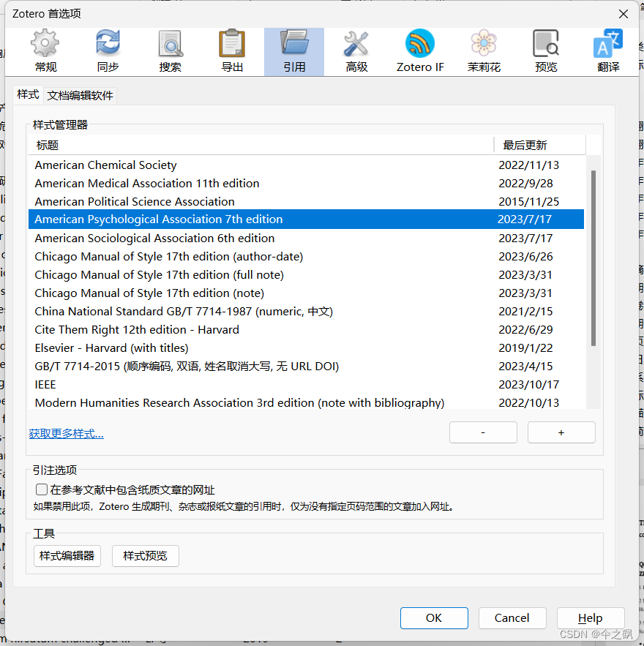
Task: Open the 样式编辑器 style editor
Action: tap(67, 556)
